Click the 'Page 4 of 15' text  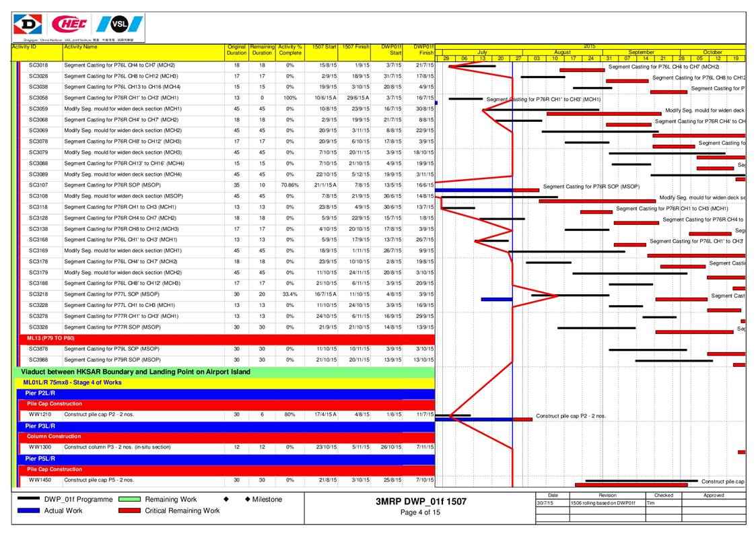(420, 512)
